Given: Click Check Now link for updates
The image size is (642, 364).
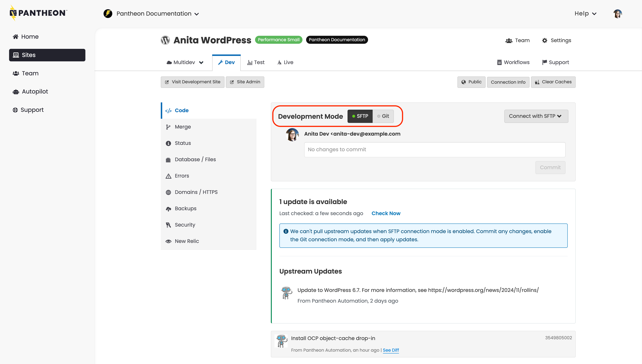Looking at the screenshot, I should tap(386, 213).
